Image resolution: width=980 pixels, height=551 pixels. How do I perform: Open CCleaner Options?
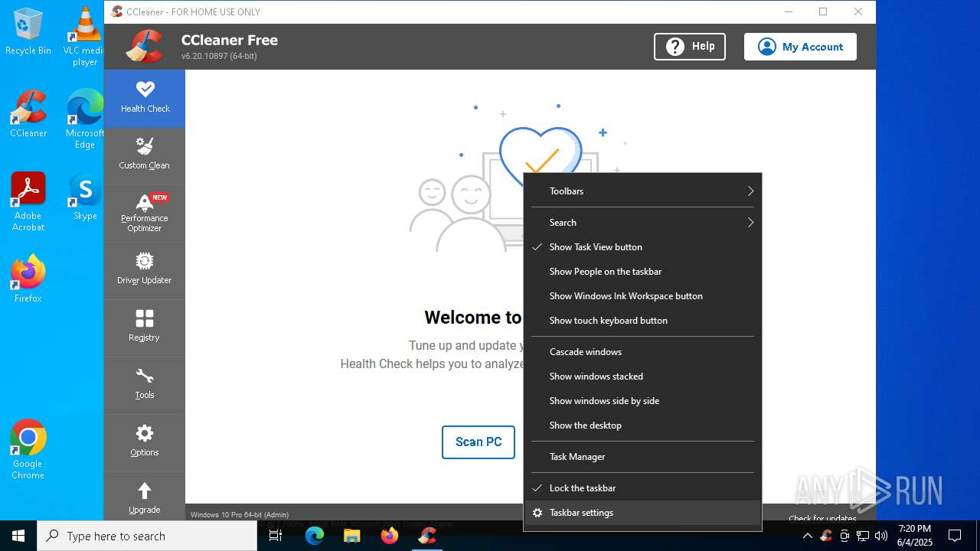click(x=145, y=442)
